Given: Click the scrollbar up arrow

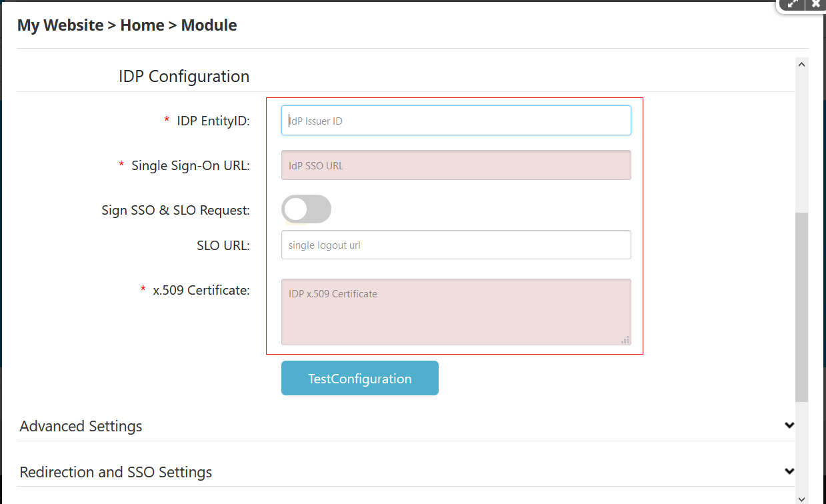Looking at the screenshot, I should 802,65.
